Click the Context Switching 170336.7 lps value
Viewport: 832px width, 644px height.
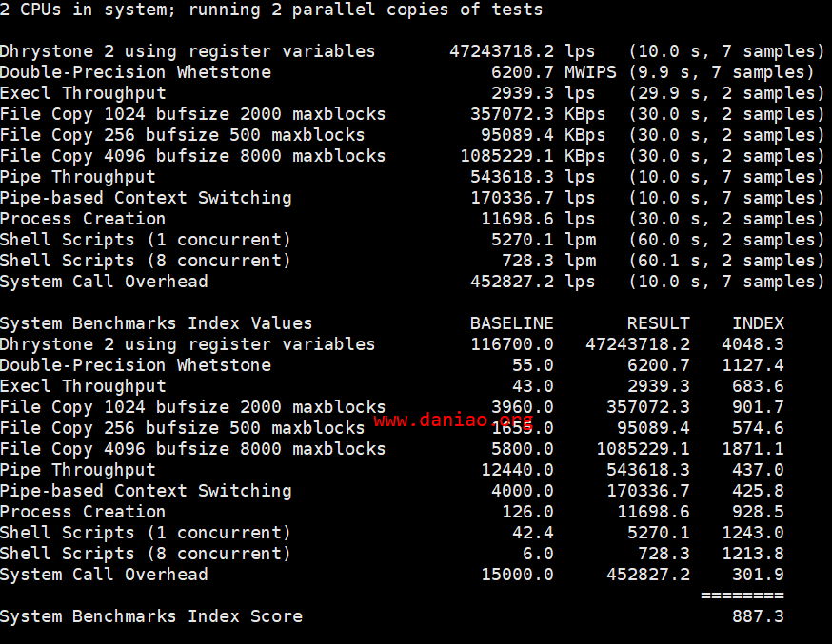[x=533, y=198]
